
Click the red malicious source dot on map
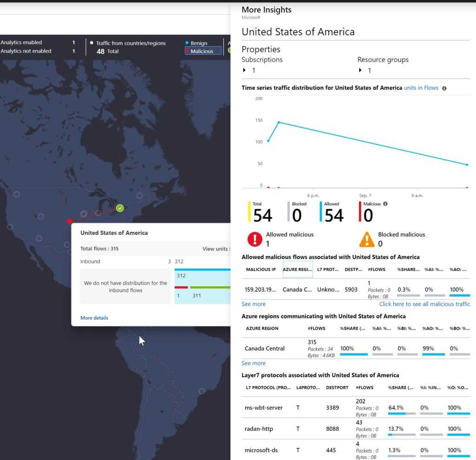pyautogui.click(x=70, y=221)
